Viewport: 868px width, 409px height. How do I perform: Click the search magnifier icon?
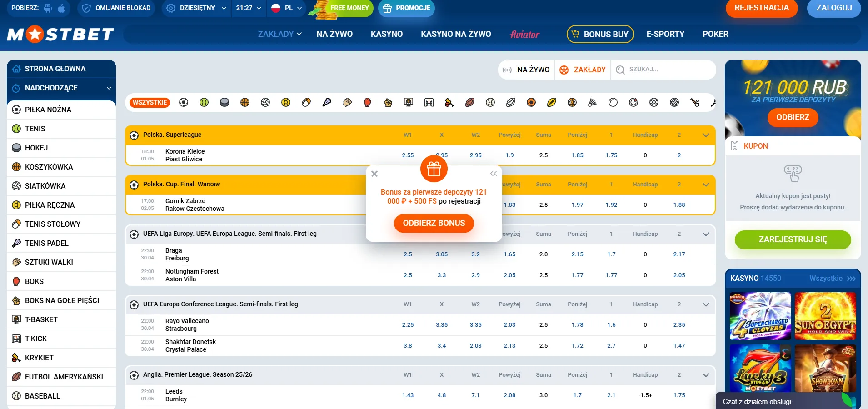620,70
